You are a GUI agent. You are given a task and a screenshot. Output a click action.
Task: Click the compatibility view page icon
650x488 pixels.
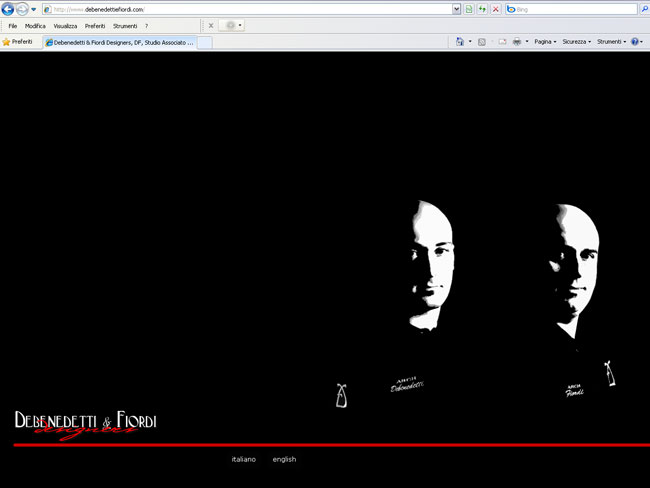point(469,9)
